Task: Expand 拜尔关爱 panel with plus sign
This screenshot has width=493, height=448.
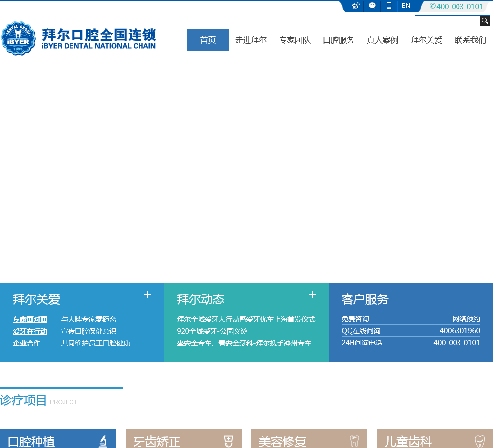Action: [147, 294]
